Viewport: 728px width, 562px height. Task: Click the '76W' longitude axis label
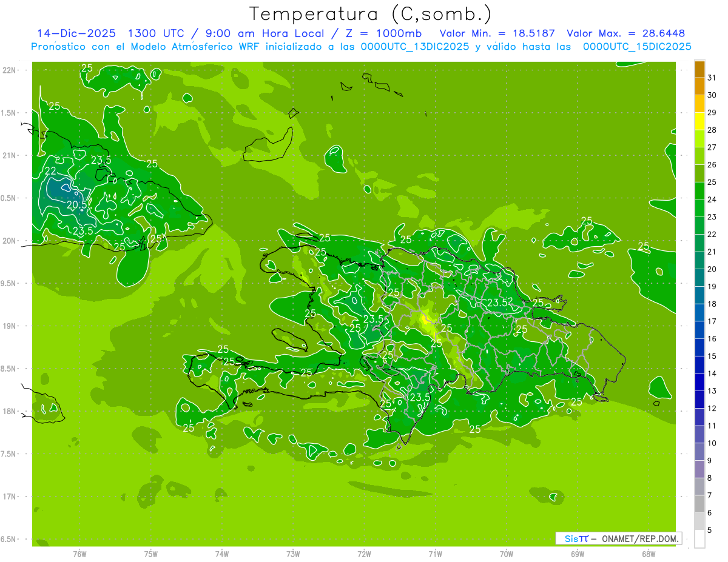point(79,554)
